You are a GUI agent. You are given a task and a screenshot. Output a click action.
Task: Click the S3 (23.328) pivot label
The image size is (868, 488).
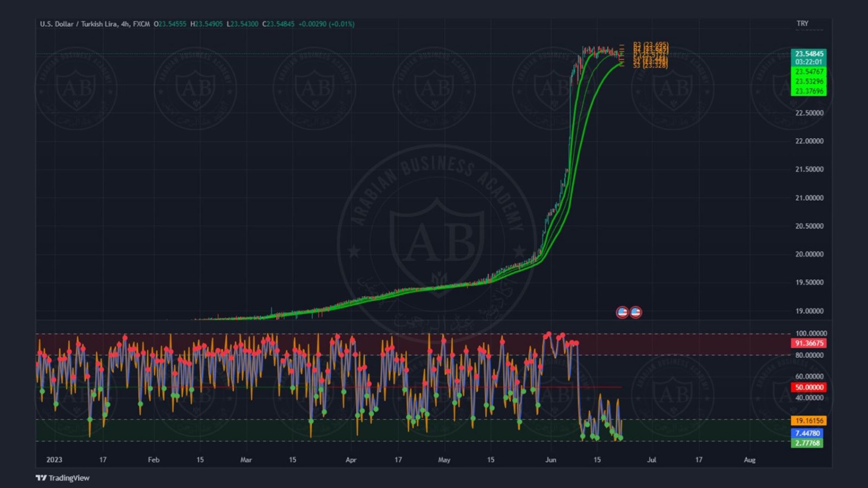coord(650,65)
